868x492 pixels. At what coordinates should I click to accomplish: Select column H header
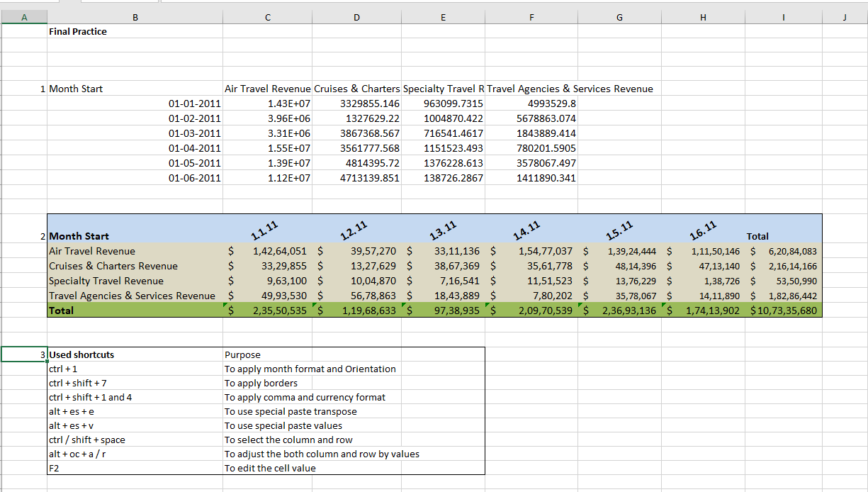(x=703, y=18)
